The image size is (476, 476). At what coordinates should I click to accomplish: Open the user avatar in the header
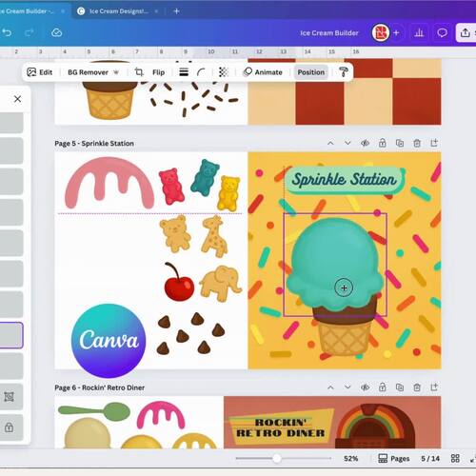(x=381, y=32)
